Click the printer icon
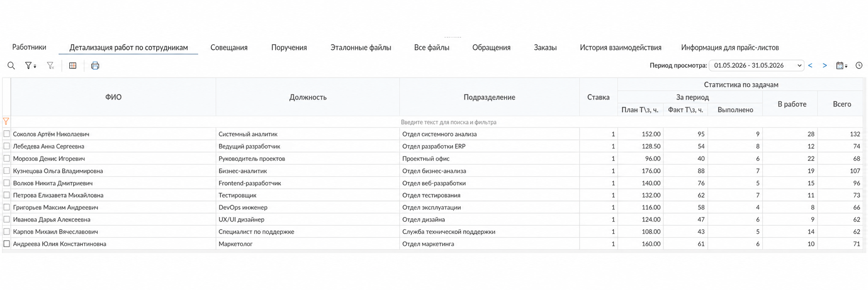Viewport: 868px width, 290px height. [x=95, y=66]
